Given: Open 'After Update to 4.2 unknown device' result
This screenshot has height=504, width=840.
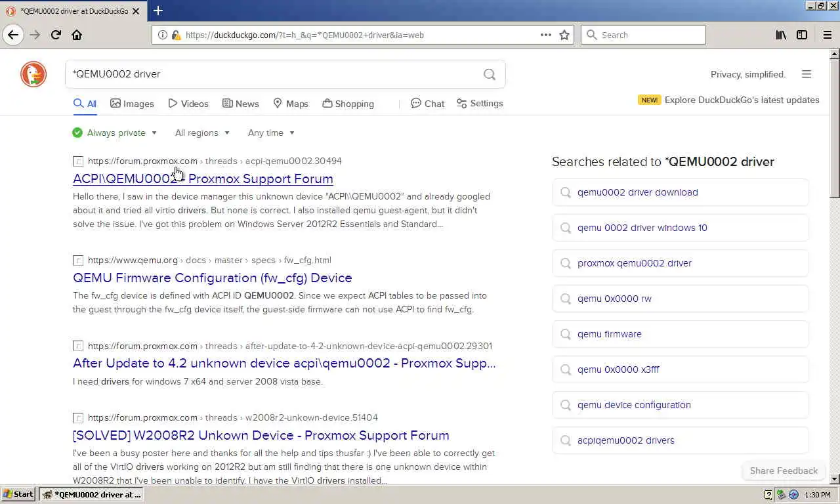Looking at the screenshot, I should (284, 363).
